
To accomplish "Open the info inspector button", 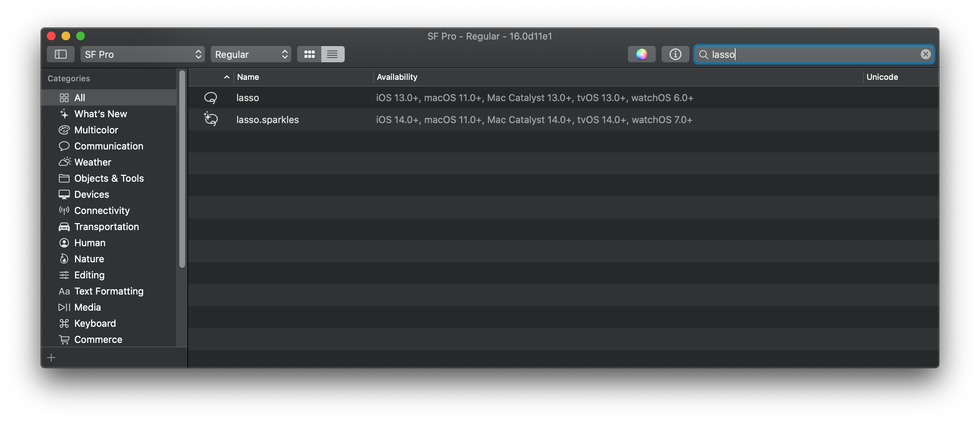I will click(x=675, y=54).
